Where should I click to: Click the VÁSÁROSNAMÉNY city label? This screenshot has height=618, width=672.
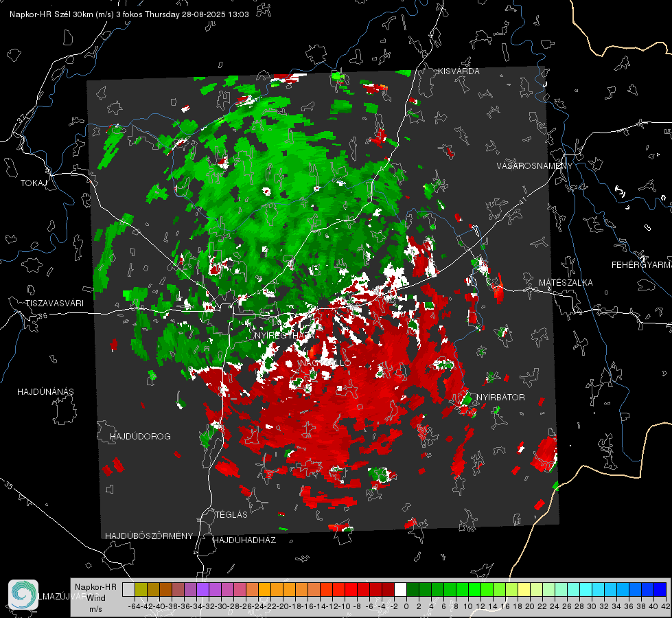pyautogui.click(x=535, y=165)
